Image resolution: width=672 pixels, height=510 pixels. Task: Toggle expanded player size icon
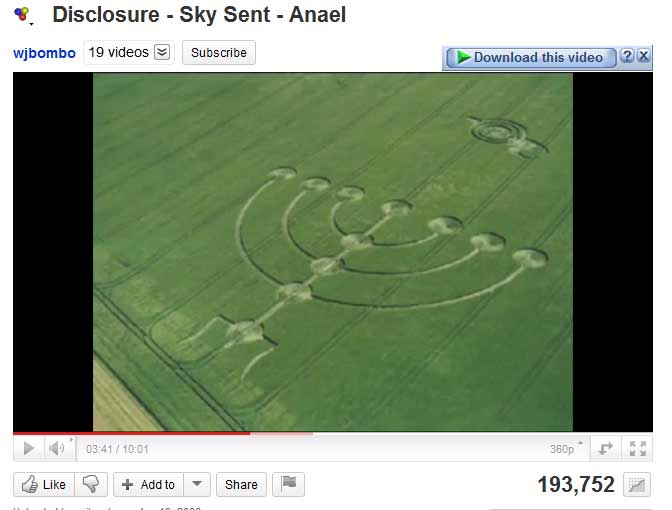click(605, 449)
